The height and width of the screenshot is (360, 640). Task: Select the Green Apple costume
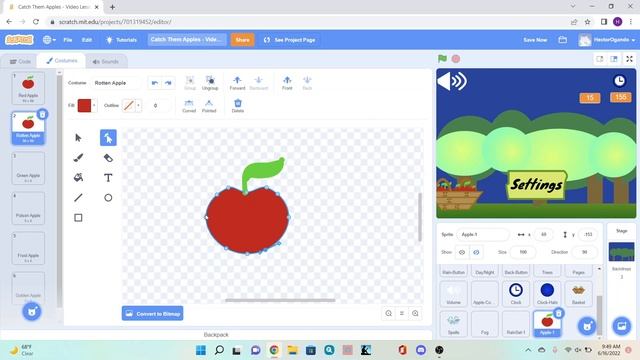(x=28, y=168)
